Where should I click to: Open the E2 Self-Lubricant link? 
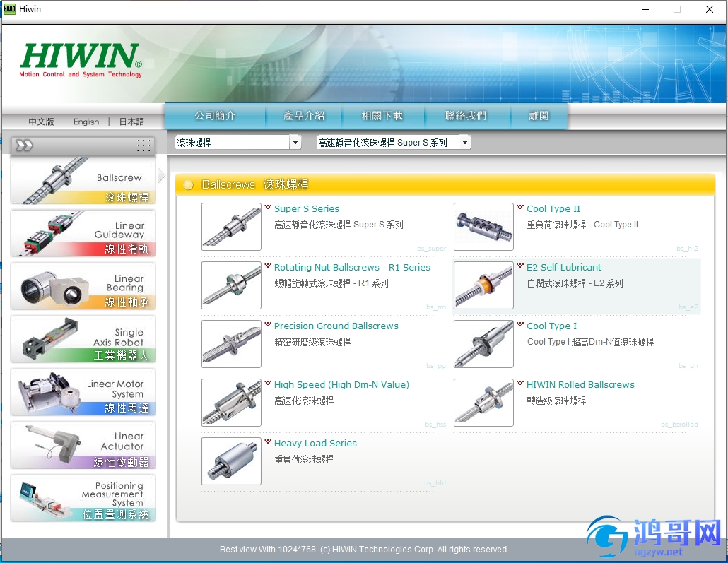click(x=563, y=267)
